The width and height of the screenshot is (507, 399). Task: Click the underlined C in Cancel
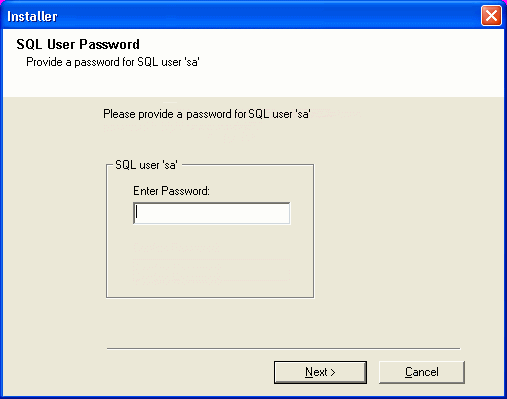click(409, 372)
